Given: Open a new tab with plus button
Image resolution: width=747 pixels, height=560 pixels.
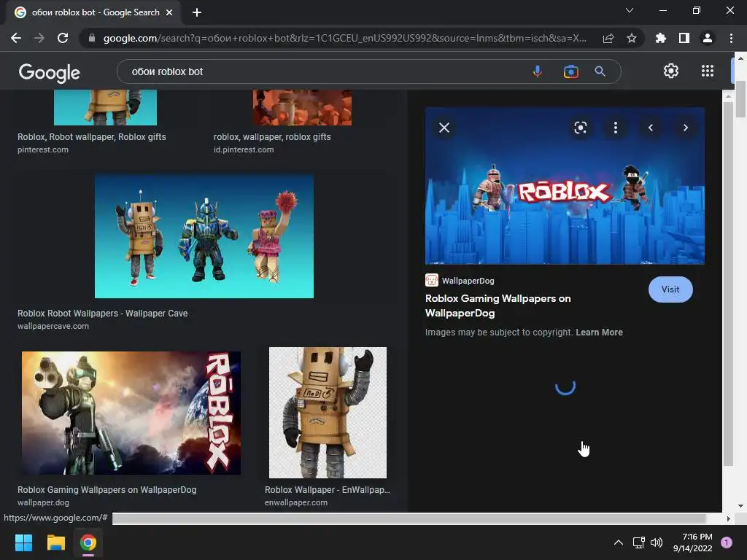Looking at the screenshot, I should pyautogui.click(x=197, y=12).
